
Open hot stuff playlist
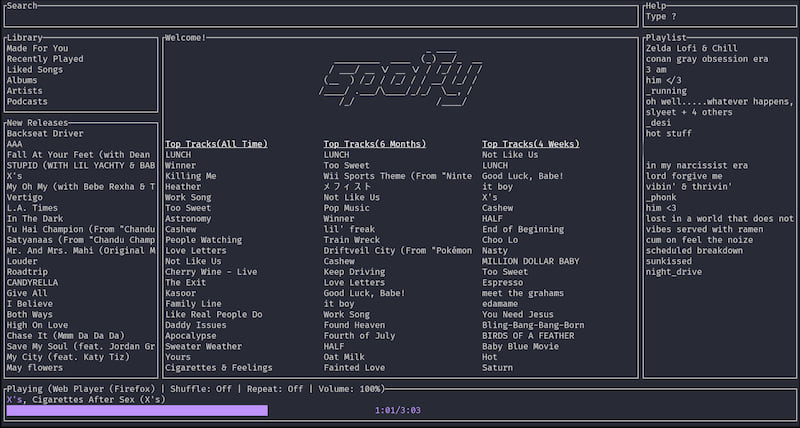[x=668, y=134]
